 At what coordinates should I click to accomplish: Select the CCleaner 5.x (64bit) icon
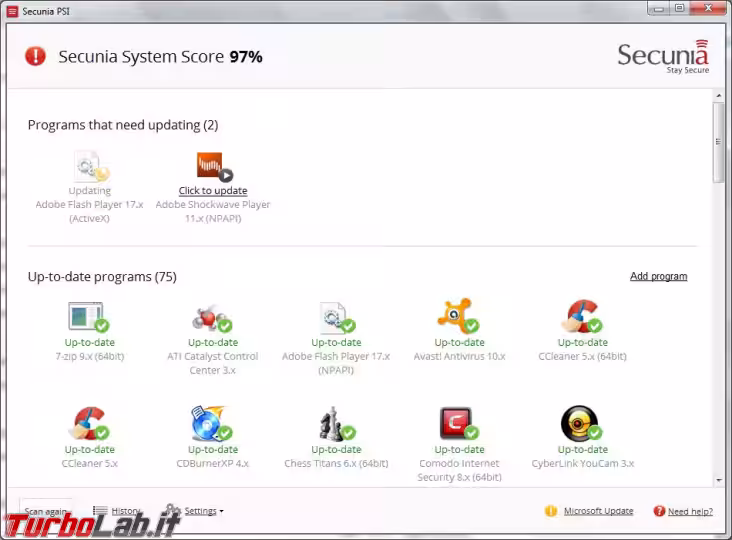pyautogui.click(x=582, y=316)
